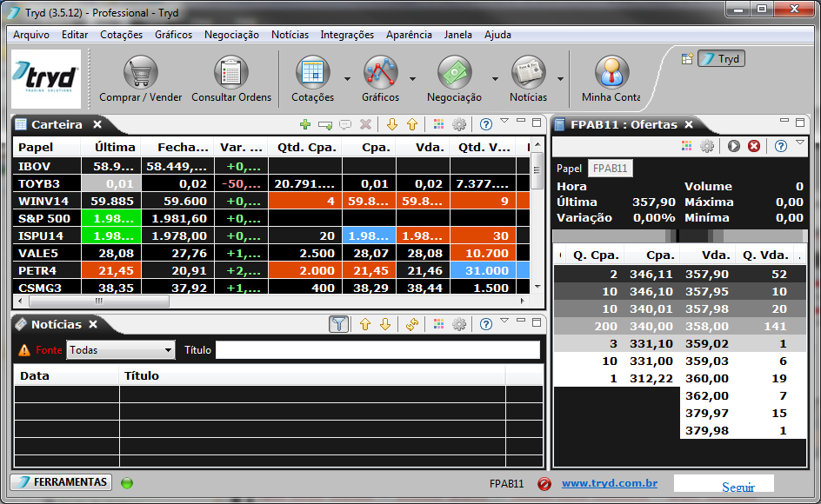
Task: Toggle the Notícias filter funnel
Action: coord(339,324)
